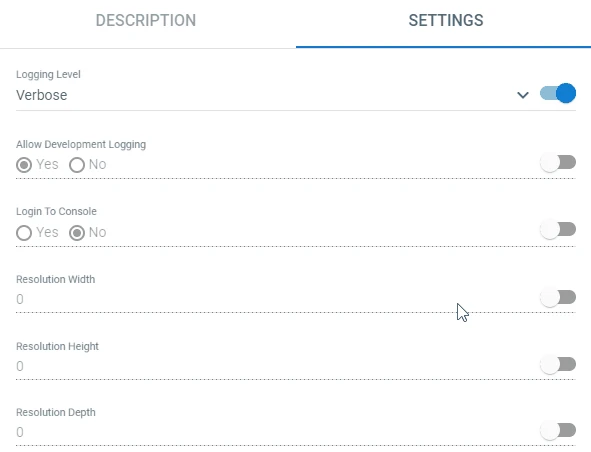The image size is (591, 452).
Task: Select the Settings tab
Action: coord(446,20)
